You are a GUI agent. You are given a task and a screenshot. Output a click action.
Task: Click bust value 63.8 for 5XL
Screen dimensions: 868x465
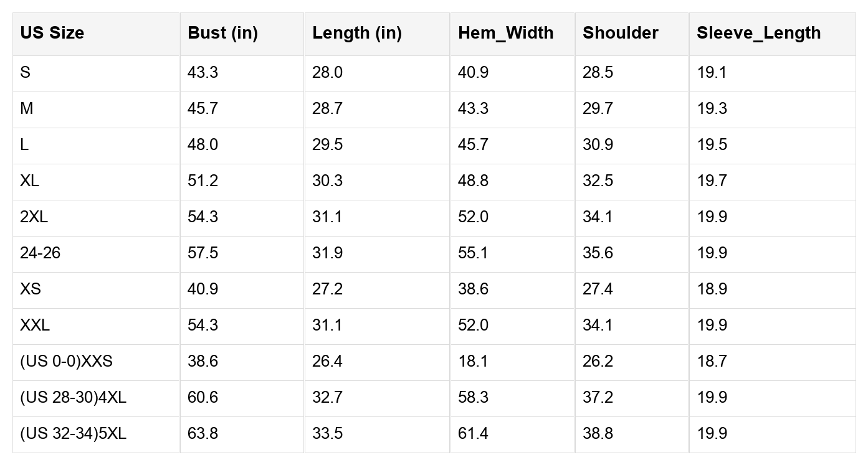[203, 433]
